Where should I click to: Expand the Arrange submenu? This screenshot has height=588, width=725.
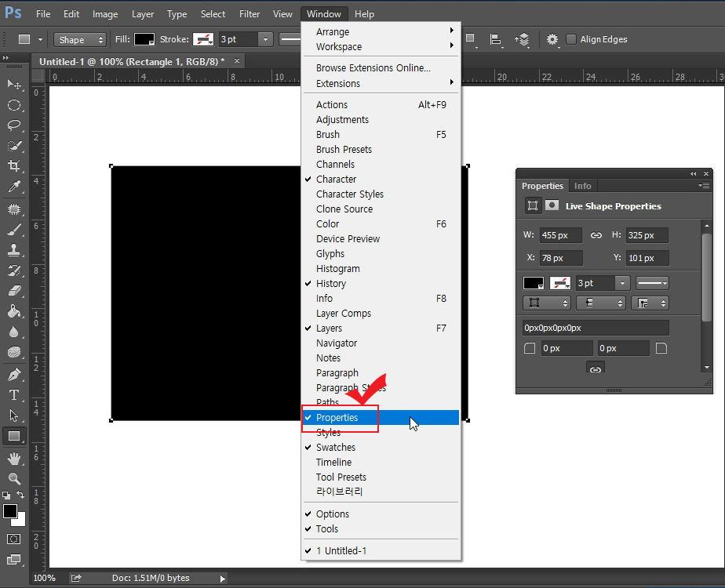pos(381,32)
